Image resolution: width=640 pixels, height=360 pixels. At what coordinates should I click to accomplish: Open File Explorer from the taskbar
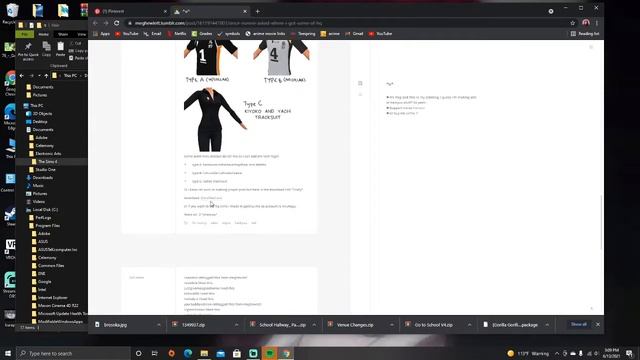(x=204, y=353)
